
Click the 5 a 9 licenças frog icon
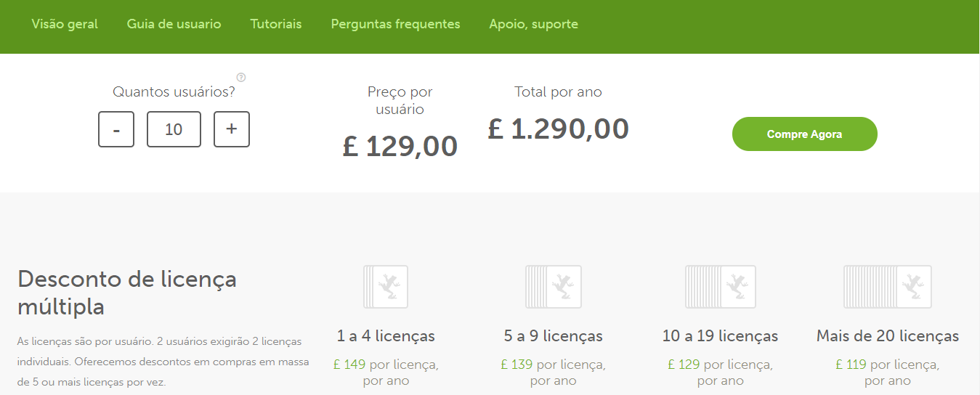point(554,286)
